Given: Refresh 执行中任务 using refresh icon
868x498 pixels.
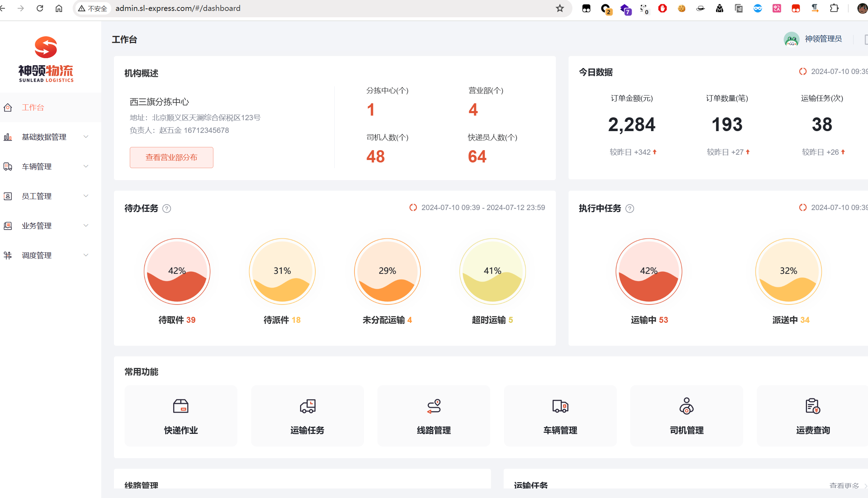Looking at the screenshot, I should (803, 208).
